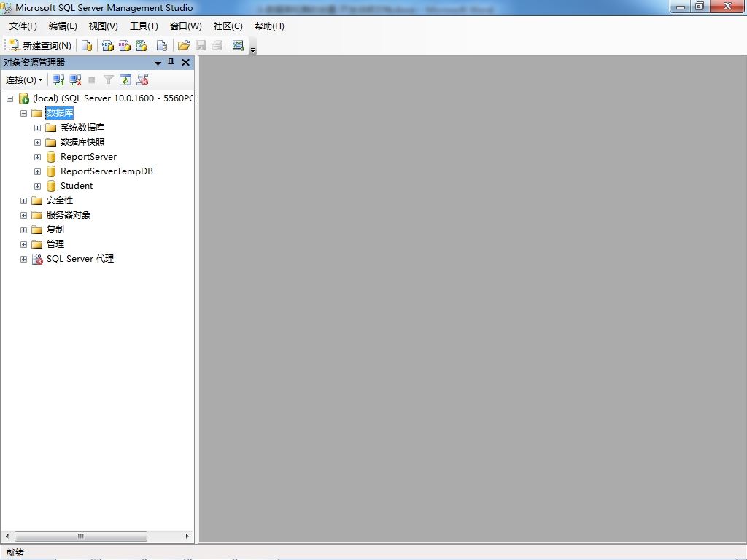Open the 社区(C) menu
The height and width of the screenshot is (560, 747).
tap(228, 26)
